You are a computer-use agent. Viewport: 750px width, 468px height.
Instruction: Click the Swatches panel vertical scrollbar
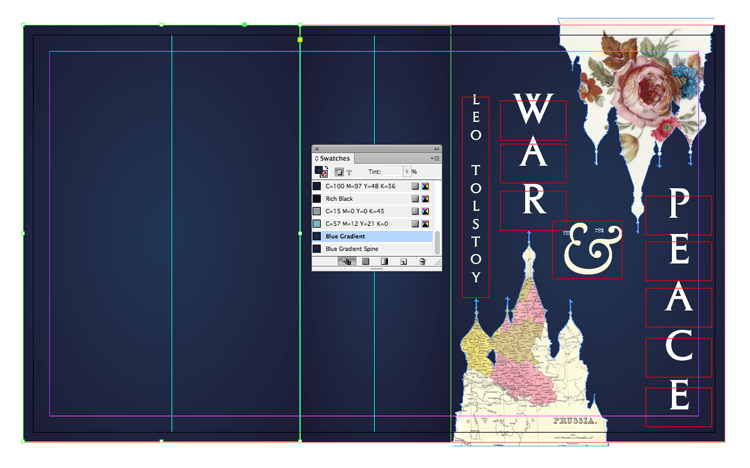click(437, 242)
